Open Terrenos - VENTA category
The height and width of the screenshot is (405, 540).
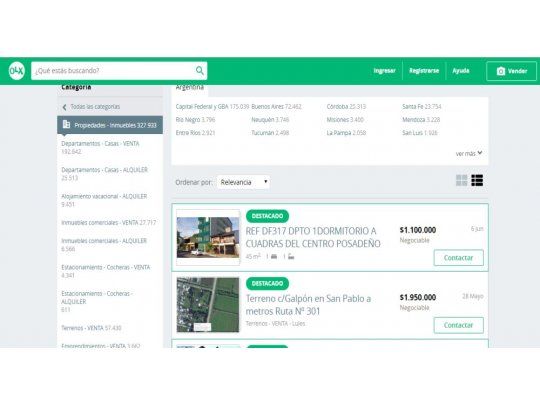91,328
